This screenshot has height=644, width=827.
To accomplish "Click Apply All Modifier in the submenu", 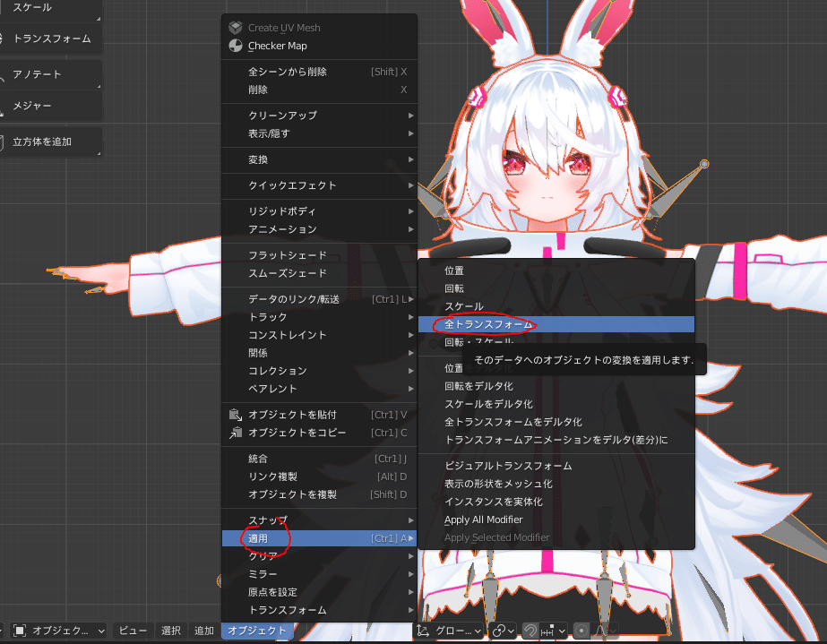I will pos(484,519).
